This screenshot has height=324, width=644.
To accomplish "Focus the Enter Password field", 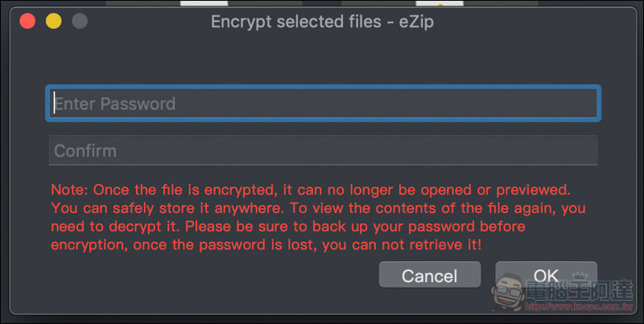I will point(324,104).
